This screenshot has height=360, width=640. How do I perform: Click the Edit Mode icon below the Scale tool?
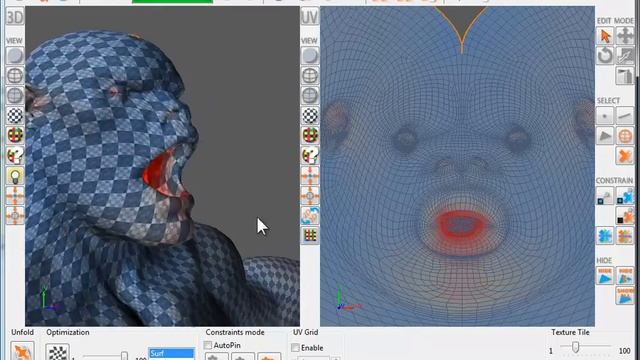click(625, 76)
